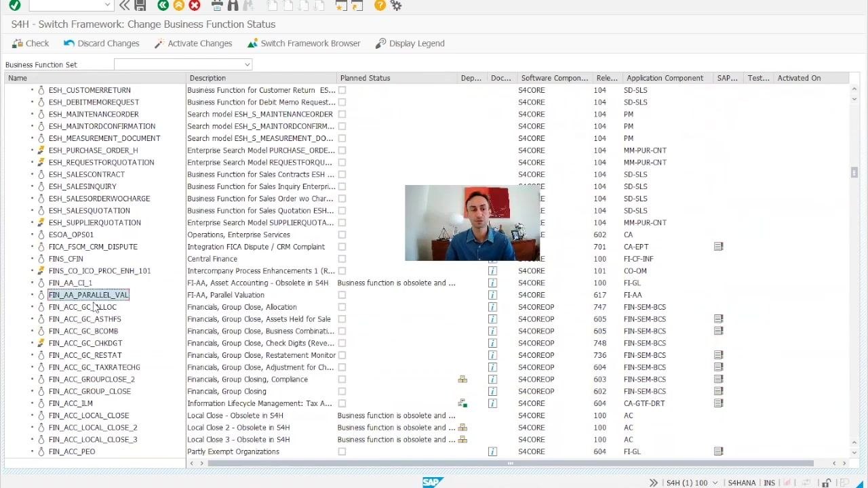Open the Switch Framework Browser
This screenshot has width=868, height=488.
click(x=303, y=43)
